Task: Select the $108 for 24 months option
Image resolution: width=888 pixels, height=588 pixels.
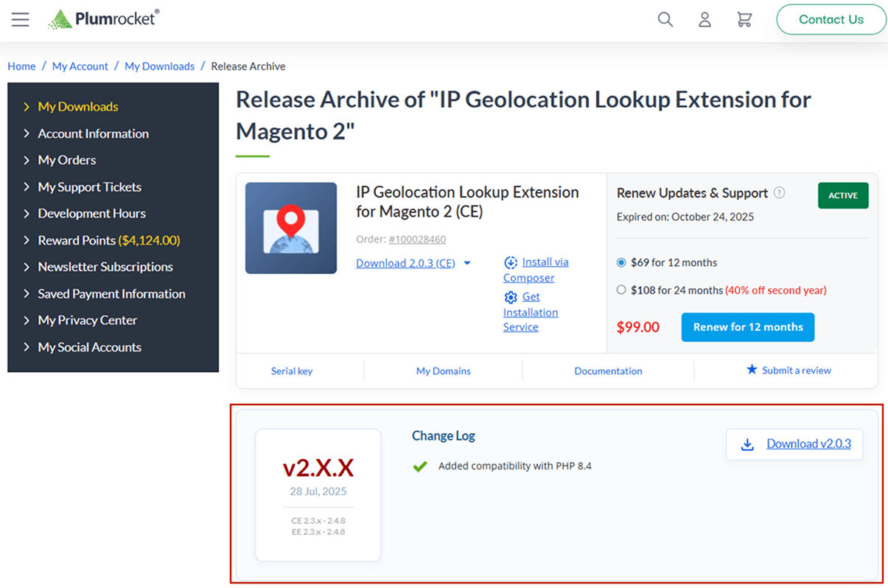Action: click(x=621, y=290)
